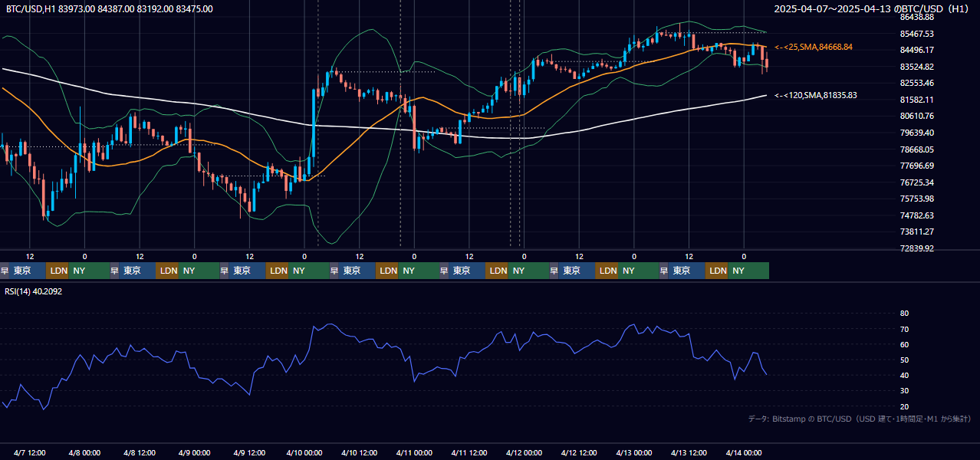Select the 4/7 12:00 date label

point(30,452)
